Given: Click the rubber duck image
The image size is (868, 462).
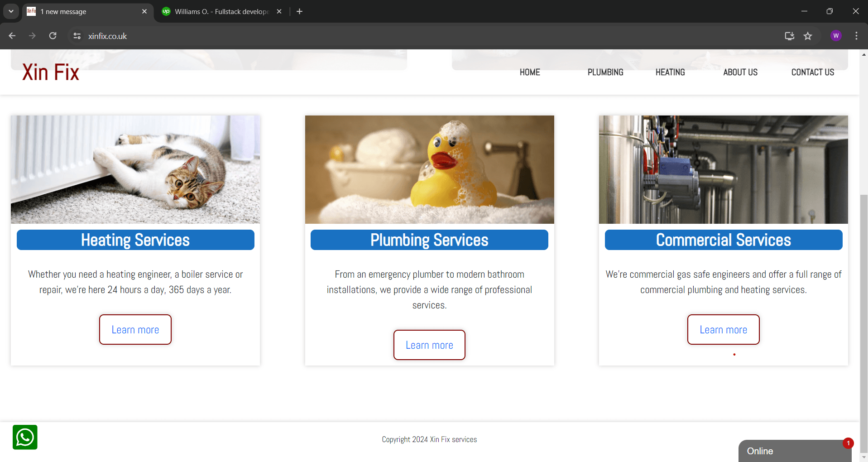Looking at the screenshot, I should (429, 169).
